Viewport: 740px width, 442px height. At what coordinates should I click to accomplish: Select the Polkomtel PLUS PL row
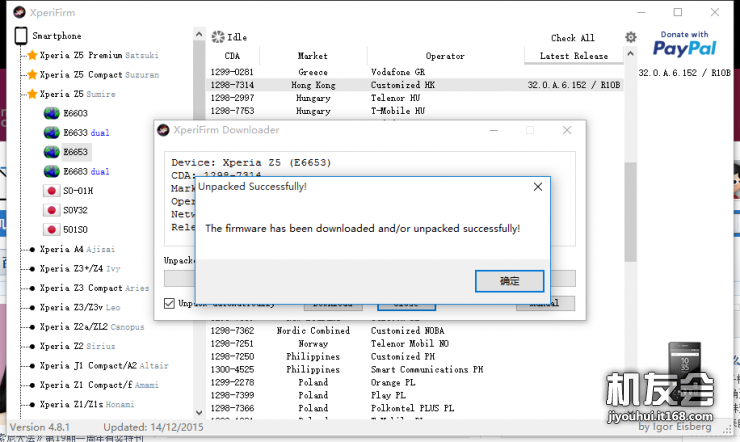click(415, 408)
